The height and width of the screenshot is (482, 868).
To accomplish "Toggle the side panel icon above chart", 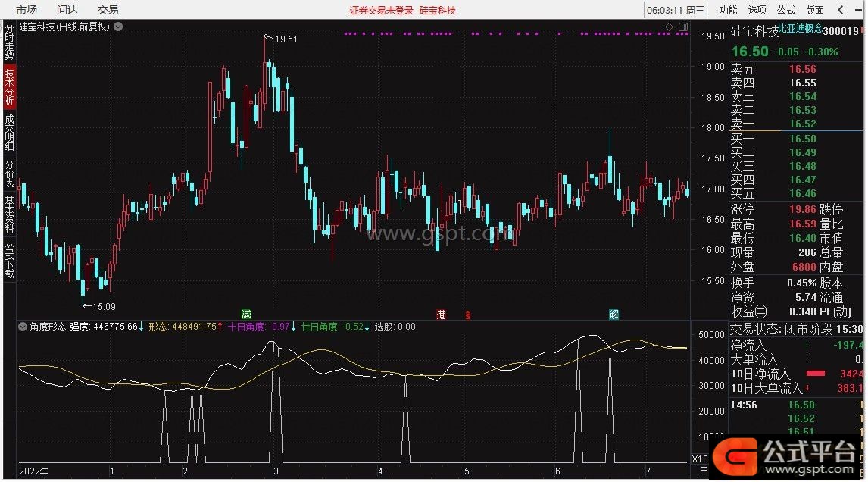I will pos(683,27).
